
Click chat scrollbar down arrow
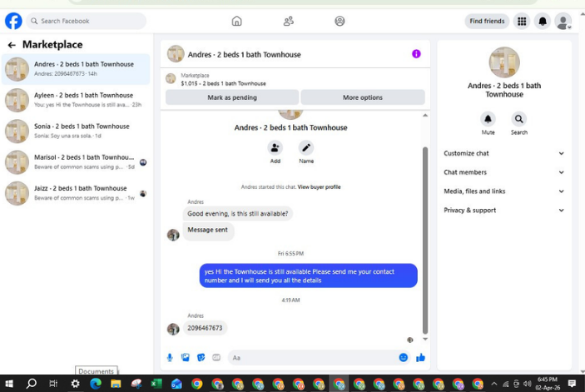point(425,339)
